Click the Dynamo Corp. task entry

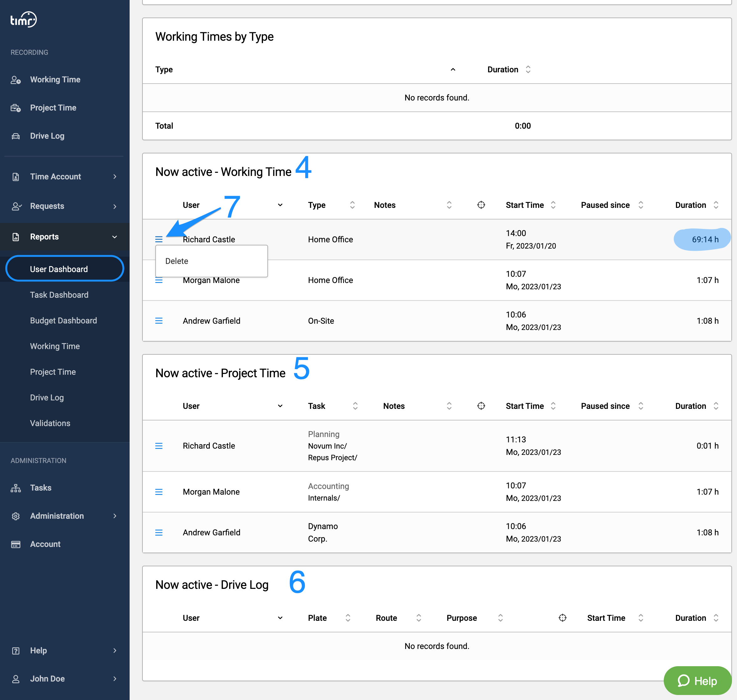[323, 533]
